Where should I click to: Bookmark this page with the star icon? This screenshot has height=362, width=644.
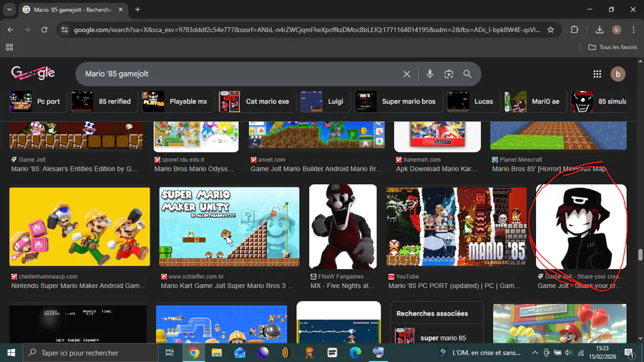coord(551,29)
